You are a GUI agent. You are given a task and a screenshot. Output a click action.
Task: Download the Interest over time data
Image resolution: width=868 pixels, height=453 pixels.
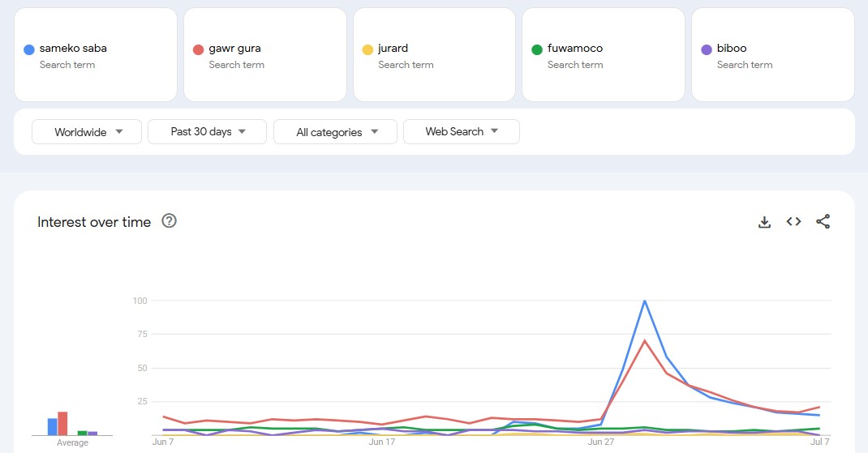tap(764, 222)
